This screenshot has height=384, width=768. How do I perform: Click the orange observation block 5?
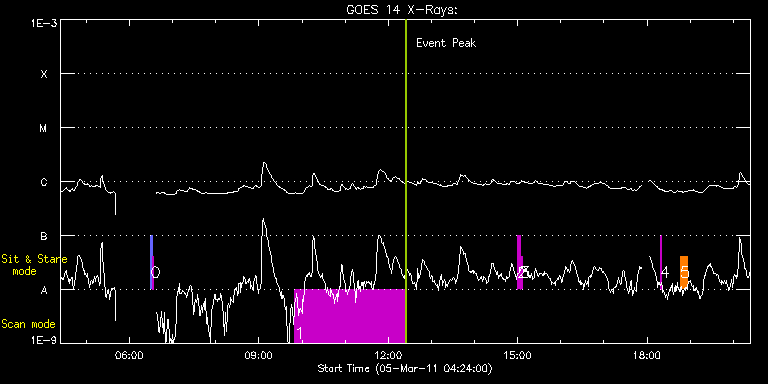[x=684, y=272]
